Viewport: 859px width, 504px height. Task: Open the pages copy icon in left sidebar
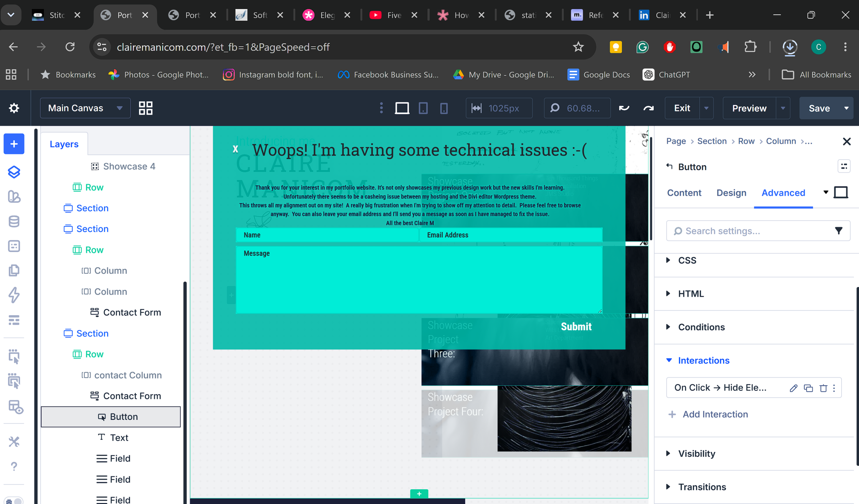coord(14,270)
